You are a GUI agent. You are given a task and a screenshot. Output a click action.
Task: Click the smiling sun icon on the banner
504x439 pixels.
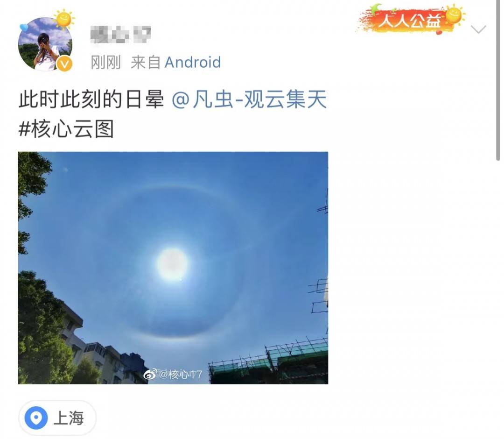point(454,15)
